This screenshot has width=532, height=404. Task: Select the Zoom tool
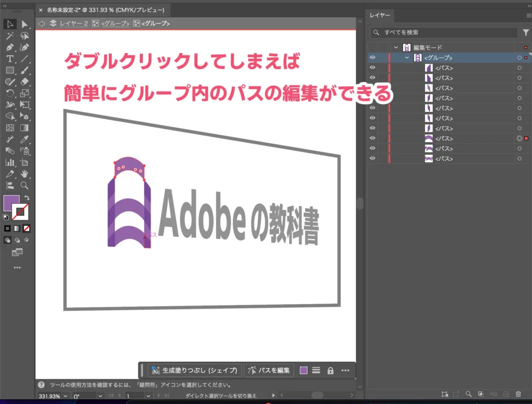(25, 185)
